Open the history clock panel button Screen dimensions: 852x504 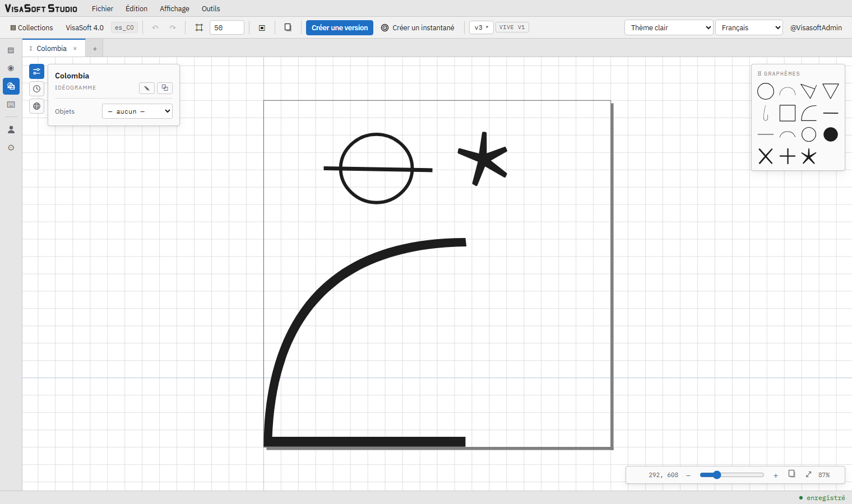tap(36, 89)
